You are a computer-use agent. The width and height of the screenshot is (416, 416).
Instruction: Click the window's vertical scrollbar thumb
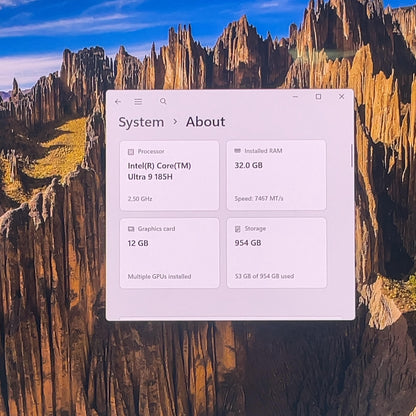click(x=351, y=156)
